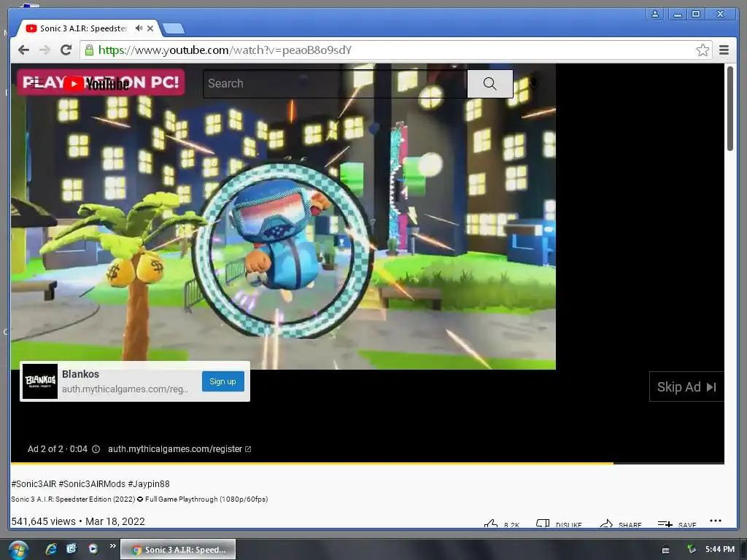This screenshot has height=560, width=747.
Task: Click the tab audio speaker indicator
Action: [x=139, y=28]
